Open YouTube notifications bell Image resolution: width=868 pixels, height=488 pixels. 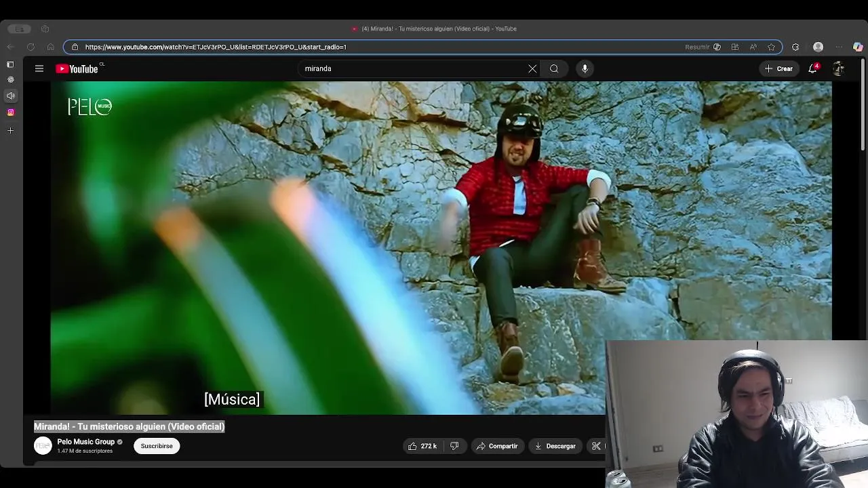point(812,68)
